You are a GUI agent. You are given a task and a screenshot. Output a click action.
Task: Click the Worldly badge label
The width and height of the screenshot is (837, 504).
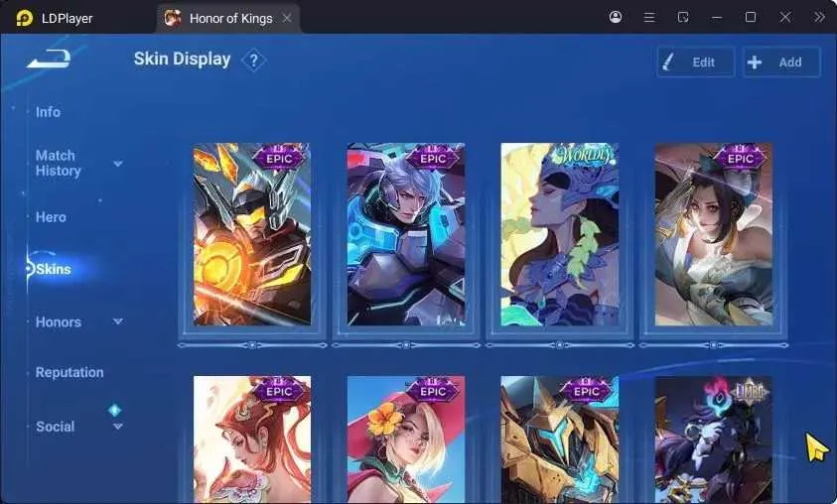click(583, 155)
